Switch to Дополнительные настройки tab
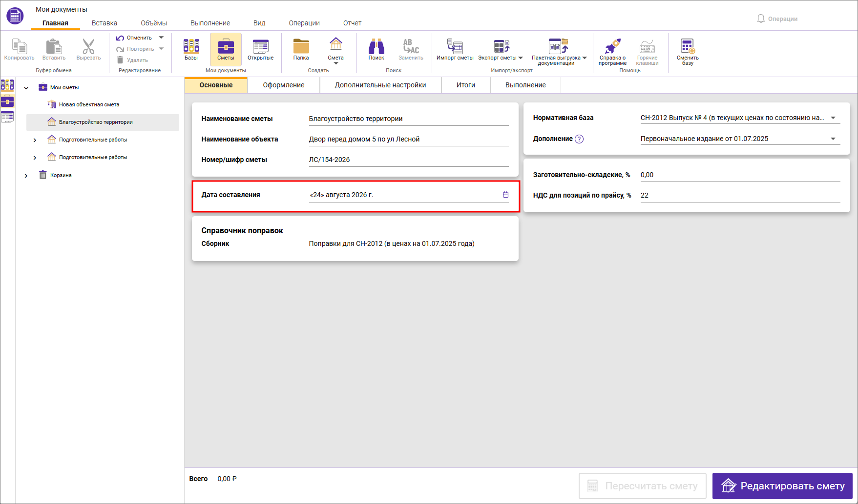The height and width of the screenshot is (504, 858). [x=380, y=85]
